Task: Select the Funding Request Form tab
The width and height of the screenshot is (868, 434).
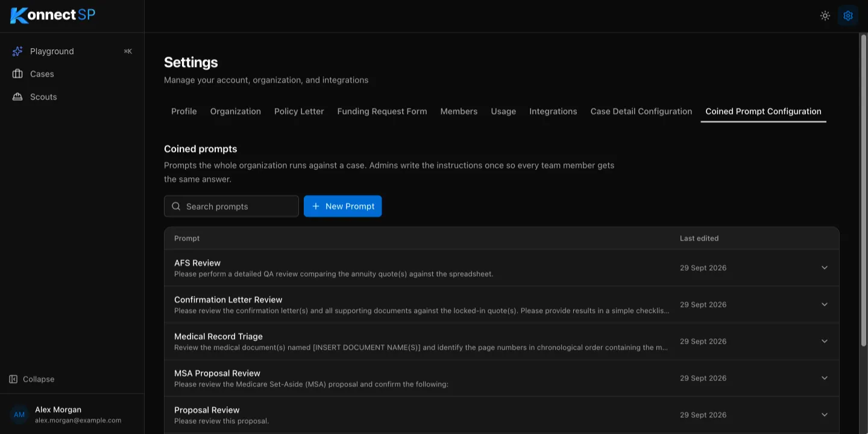Action: (x=382, y=112)
